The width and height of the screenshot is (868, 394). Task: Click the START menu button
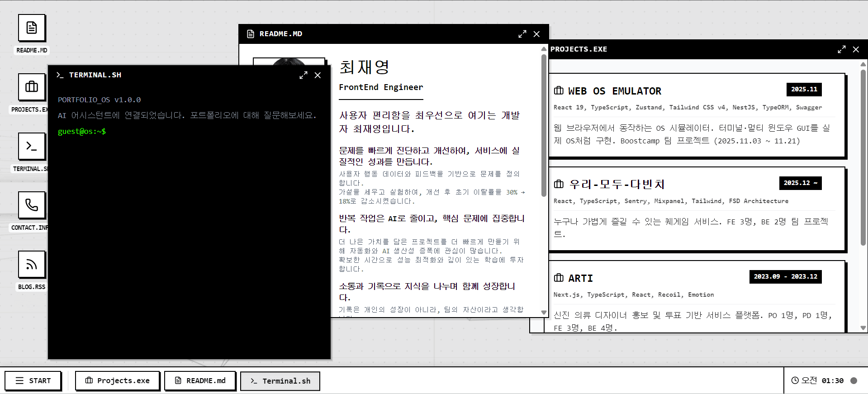tap(33, 380)
